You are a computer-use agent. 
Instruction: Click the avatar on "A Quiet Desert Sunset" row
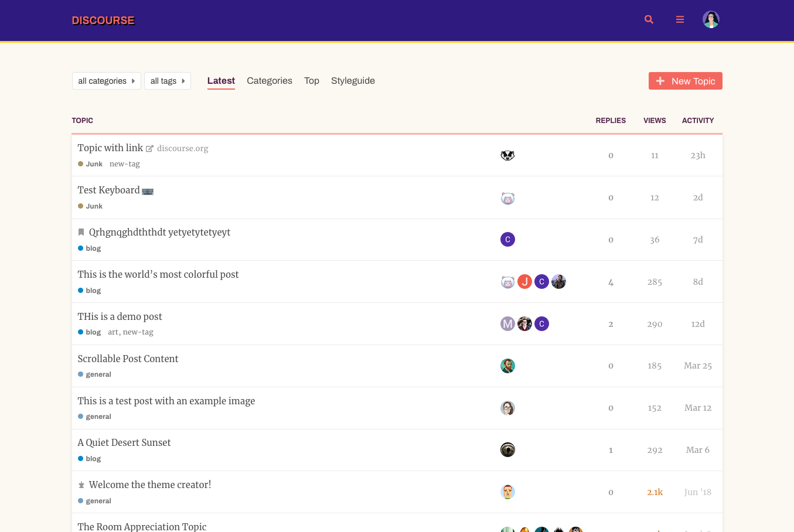(x=507, y=449)
